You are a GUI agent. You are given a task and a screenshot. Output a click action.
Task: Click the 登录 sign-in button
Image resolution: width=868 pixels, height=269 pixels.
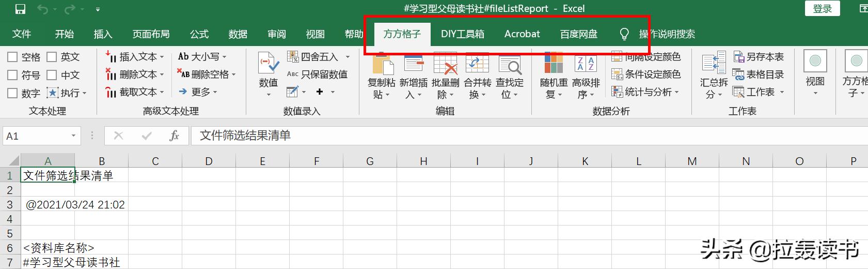[822, 9]
